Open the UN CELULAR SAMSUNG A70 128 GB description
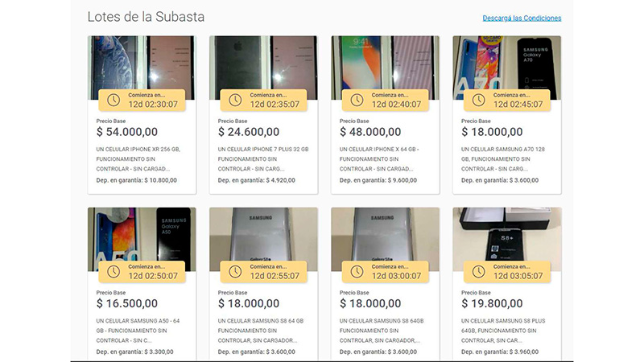The image size is (644, 362). [x=502, y=158]
